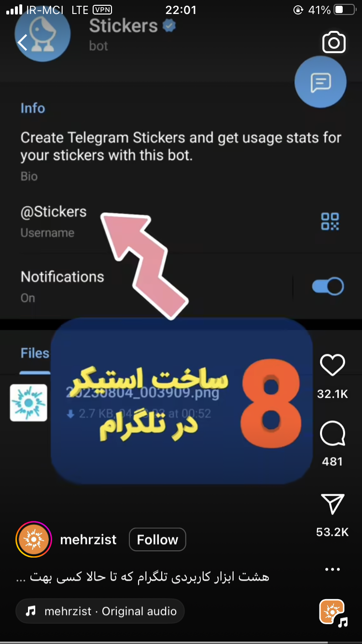
Task: Tap the QR code icon beside @Stickers
Action: point(330,222)
